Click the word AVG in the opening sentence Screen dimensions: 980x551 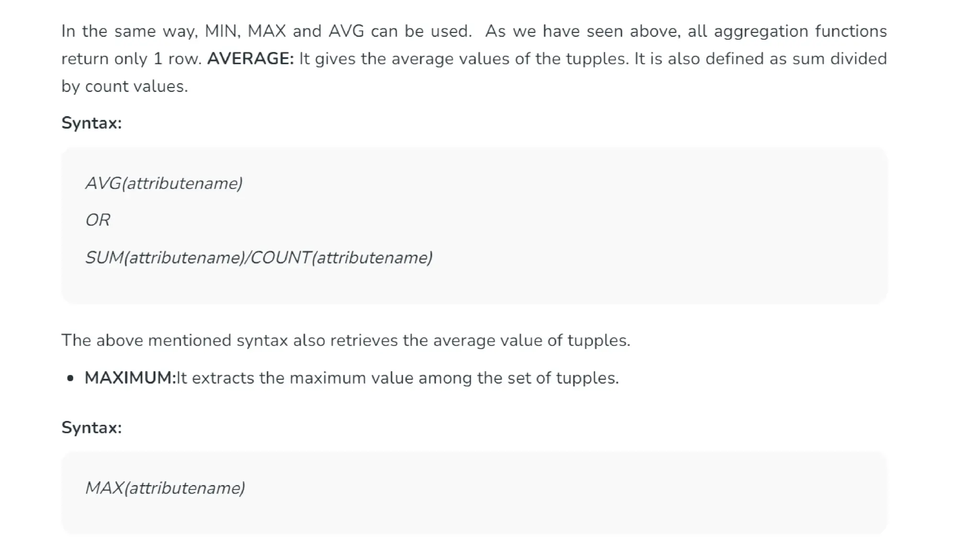346,32
